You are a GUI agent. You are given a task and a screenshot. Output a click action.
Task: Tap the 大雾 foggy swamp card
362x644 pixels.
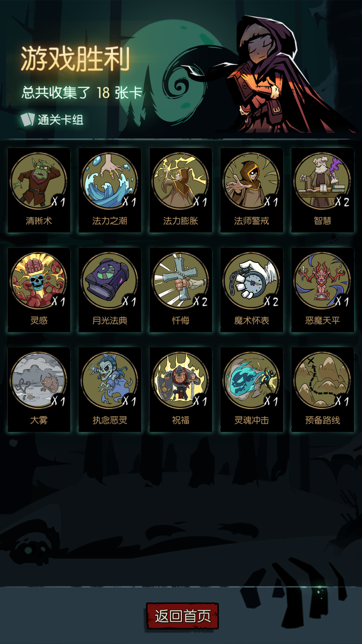point(39,389)
